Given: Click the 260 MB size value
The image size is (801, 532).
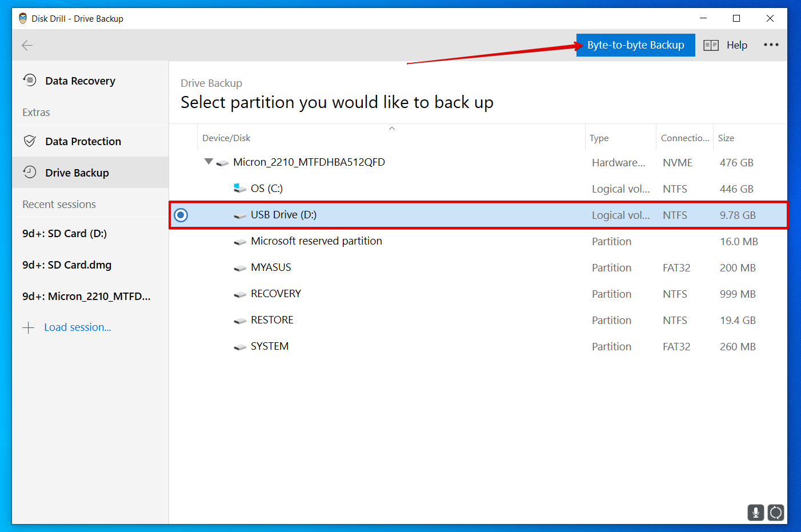Looking at the screenshot, I should click(738, 347).
